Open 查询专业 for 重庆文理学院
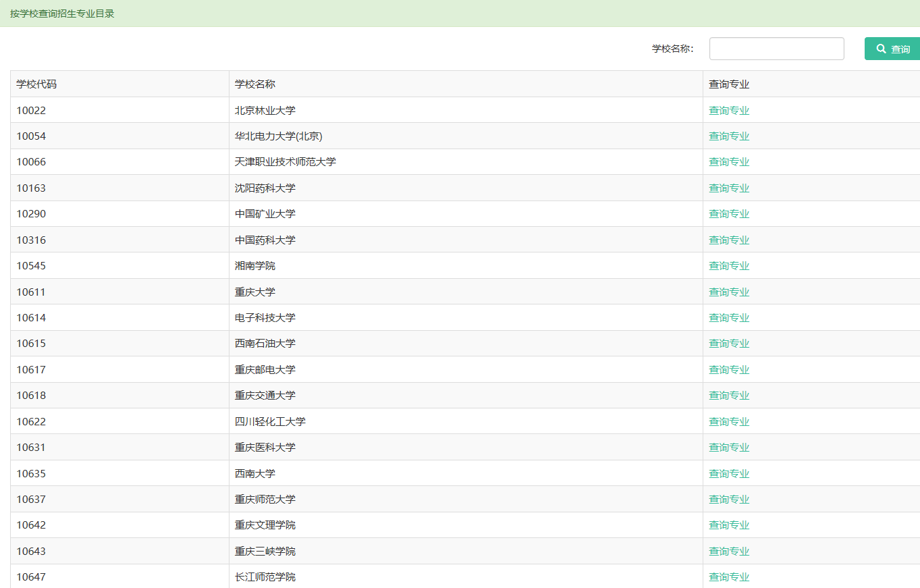 [729, 525]
